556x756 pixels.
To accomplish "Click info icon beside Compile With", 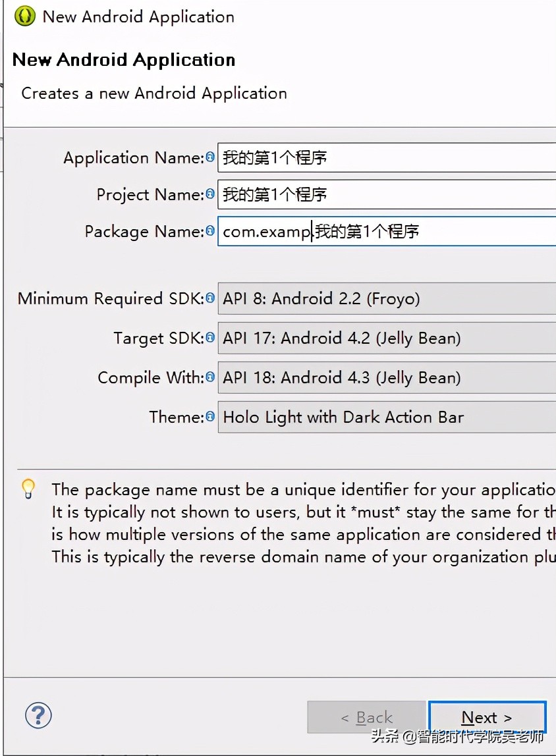I will tap(209, 377).
